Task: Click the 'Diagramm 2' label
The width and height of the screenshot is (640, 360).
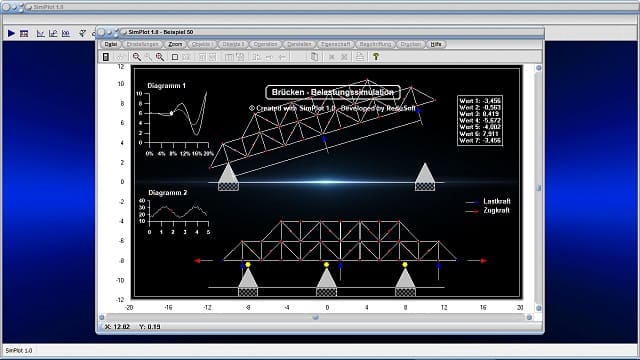Action: pos(167,193)
